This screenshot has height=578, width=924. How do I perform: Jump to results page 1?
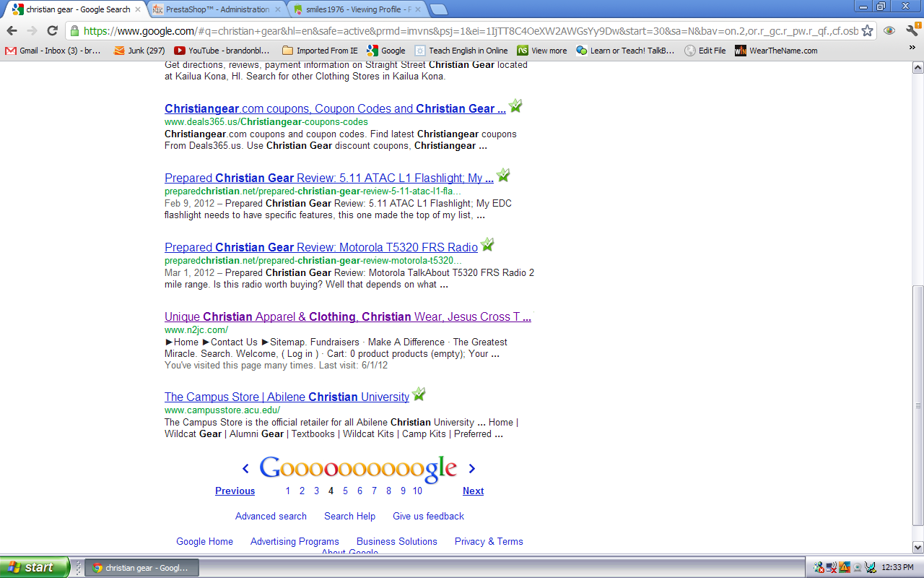tap(287, 491)
